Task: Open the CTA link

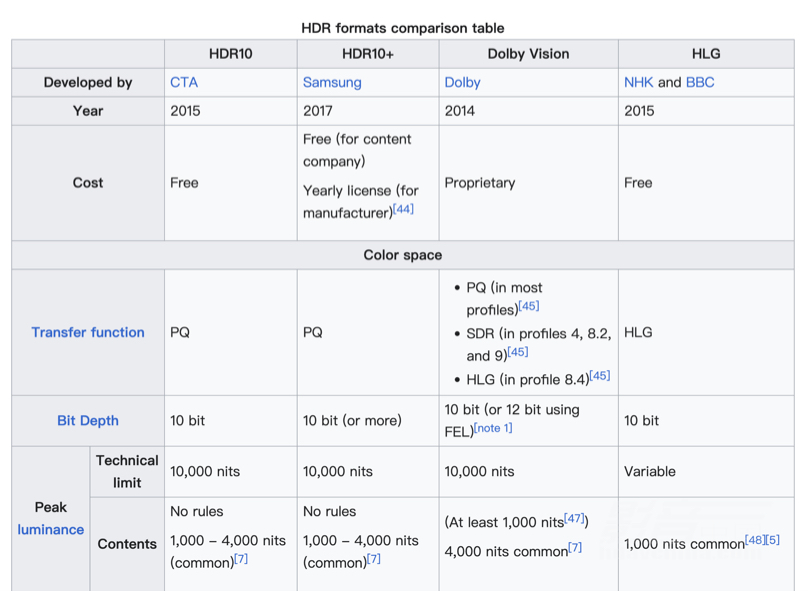Action: point(184,82)
